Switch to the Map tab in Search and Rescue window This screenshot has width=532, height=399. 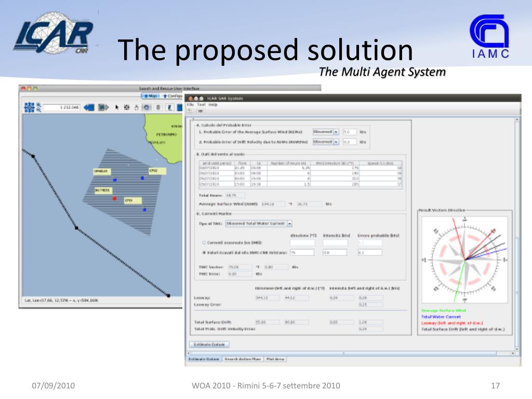151,96
